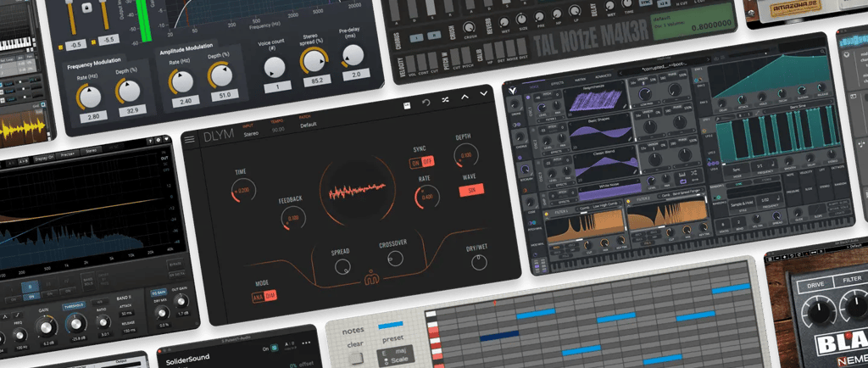This screenshot has width=868, height=368.
Task: Switch to the MATRIX tab in Vital
Action: [581, 81]
